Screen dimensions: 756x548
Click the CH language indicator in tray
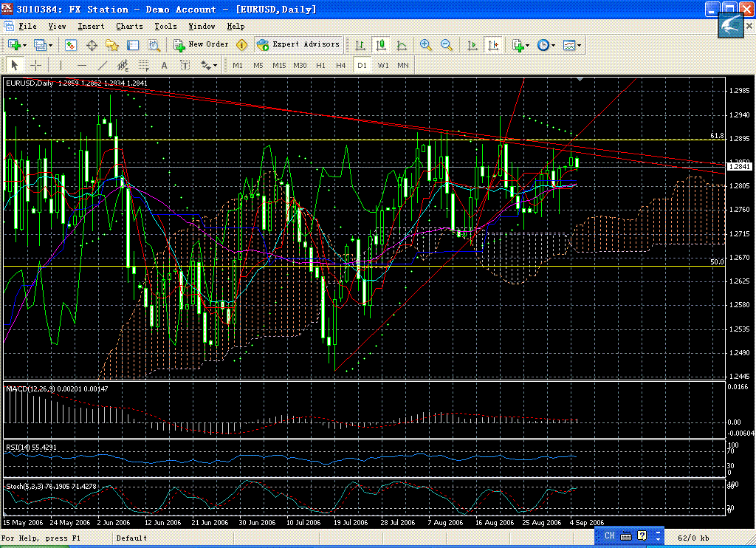pos(609,535)
